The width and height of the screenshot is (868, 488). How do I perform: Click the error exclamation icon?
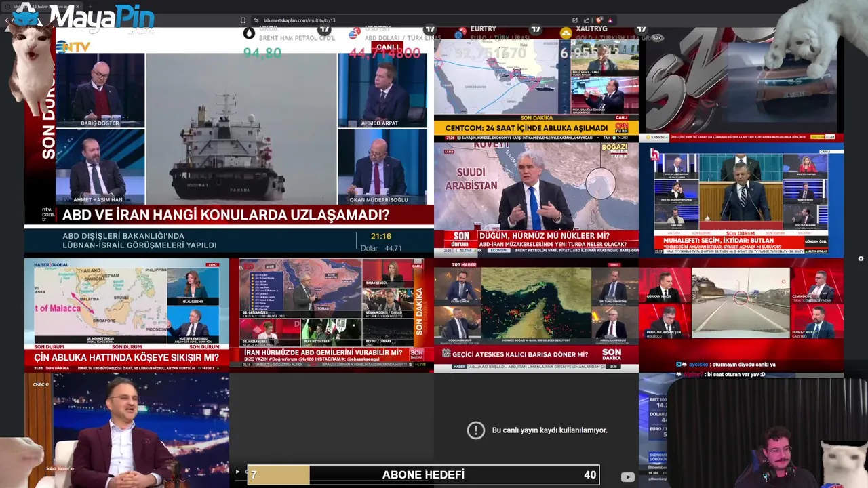476,430
